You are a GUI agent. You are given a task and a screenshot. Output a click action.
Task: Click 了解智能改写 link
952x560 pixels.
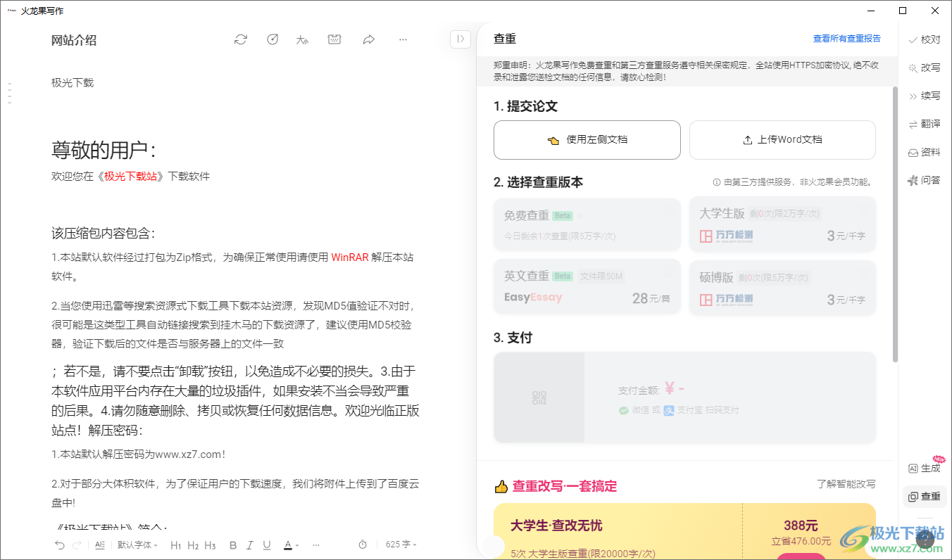point(846,484)
